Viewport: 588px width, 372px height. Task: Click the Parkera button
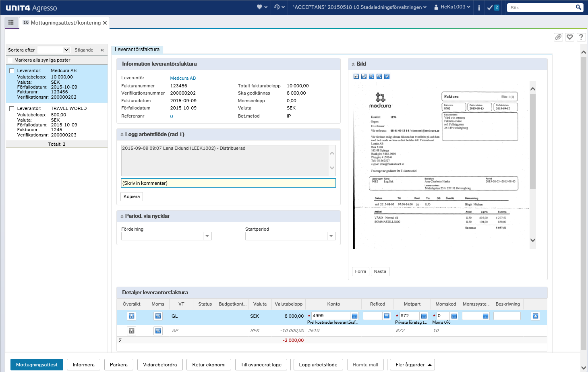click(x=119, y=365)
